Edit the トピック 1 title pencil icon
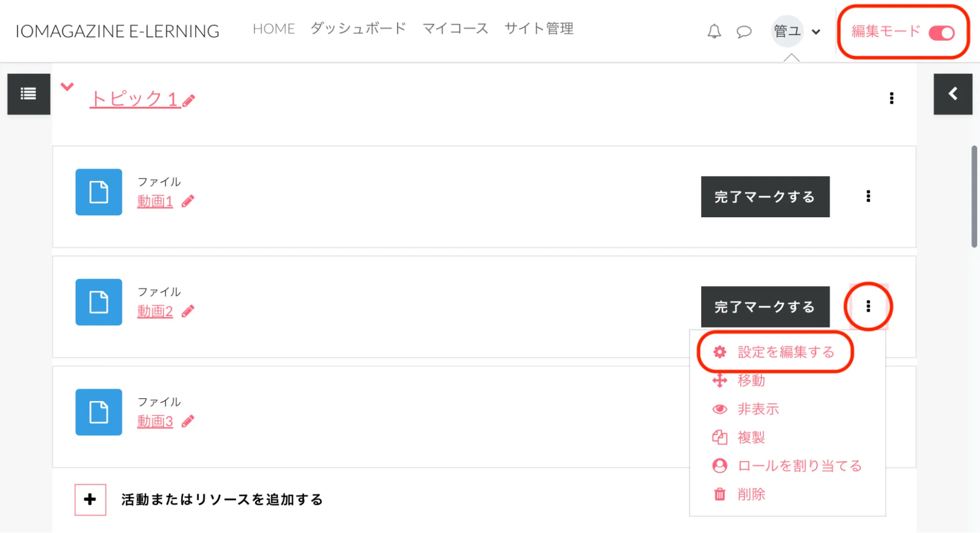Screen dimensions: 980x533 [189, 101]
